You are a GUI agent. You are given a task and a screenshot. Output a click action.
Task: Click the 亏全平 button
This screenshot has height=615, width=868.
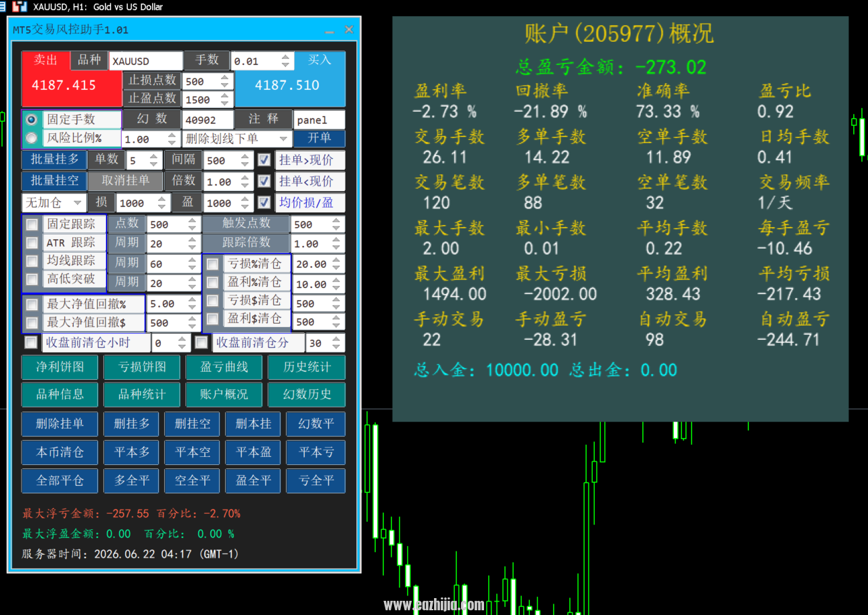pos(316,481)
